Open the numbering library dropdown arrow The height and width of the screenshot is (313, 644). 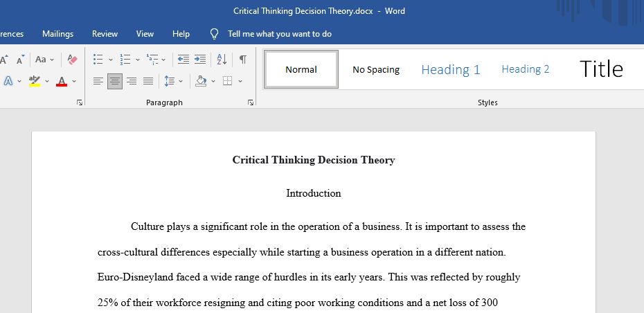point(138,60)
